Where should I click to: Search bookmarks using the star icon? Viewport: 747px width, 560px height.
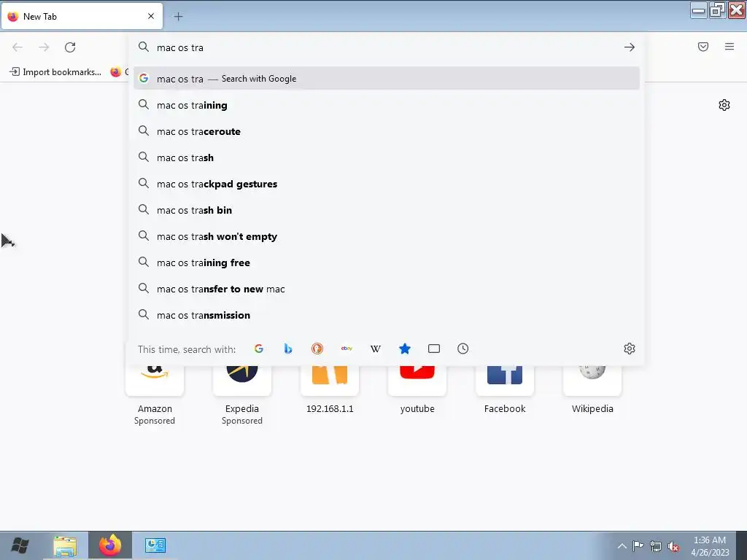404,349
